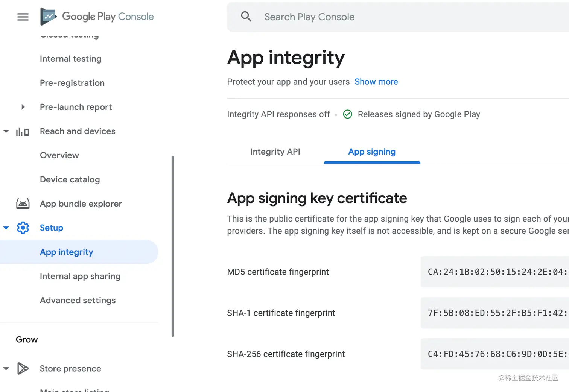569x392 pixels.
Task: Switch to the Integrity API tab
Action: pos(275,152)
